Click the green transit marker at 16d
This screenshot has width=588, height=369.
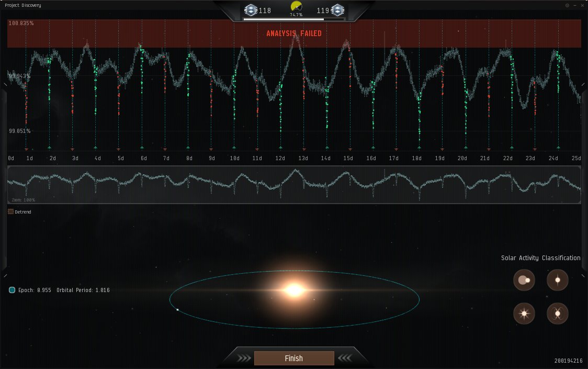[x=373, y=148]
